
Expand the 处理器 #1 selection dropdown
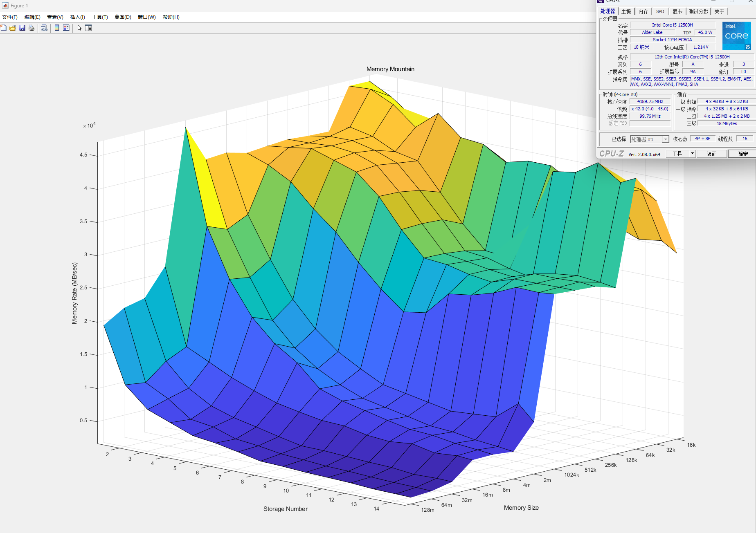(650, 139)
